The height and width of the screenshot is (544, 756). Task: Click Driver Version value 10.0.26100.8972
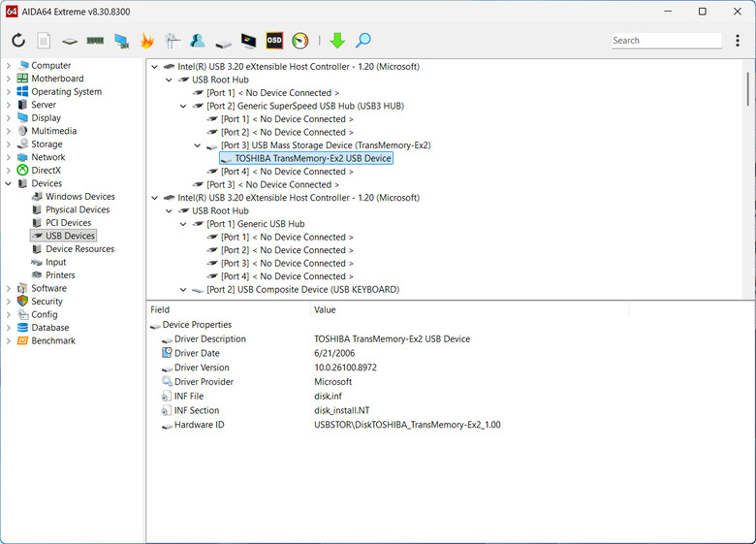(x=345, y=368)
